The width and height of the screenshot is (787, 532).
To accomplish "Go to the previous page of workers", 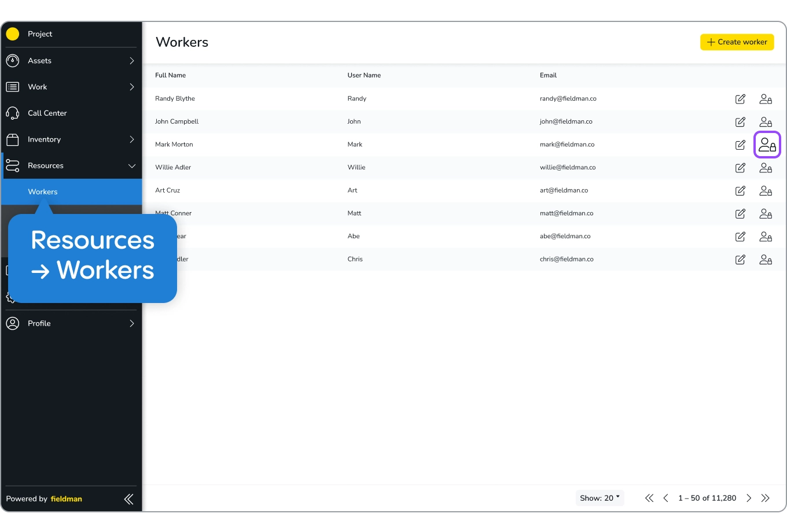I will tap(665, 498).
